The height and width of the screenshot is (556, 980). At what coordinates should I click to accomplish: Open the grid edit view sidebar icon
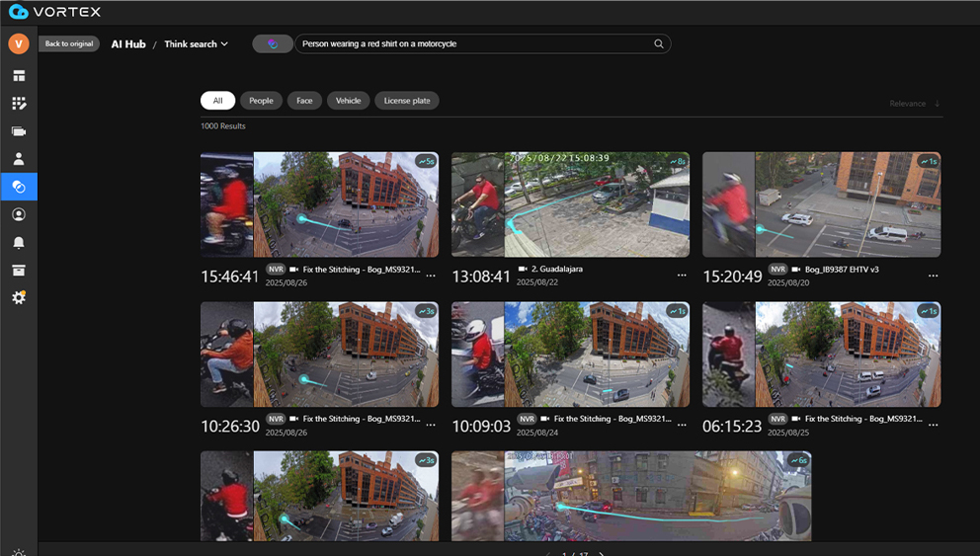tap(19, 104)
